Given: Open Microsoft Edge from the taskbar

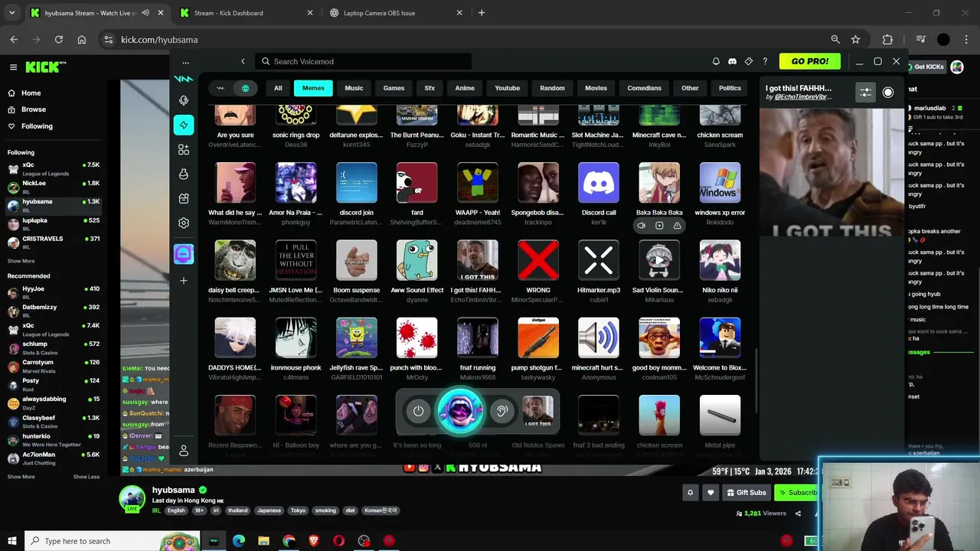Looking at the screenshot, I should (x=239, y=541).
